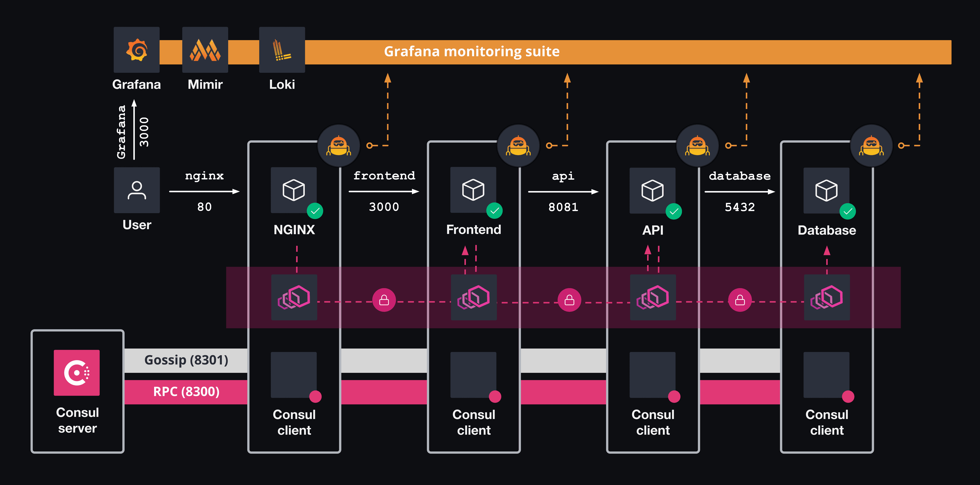Click the Consul client box in Frontend column

473,375
